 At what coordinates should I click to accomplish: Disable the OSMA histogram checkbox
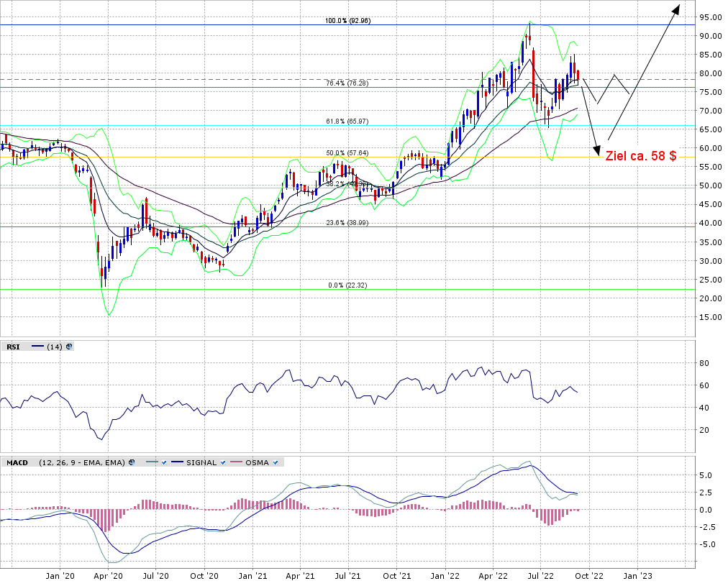click(x=276, y=462)
